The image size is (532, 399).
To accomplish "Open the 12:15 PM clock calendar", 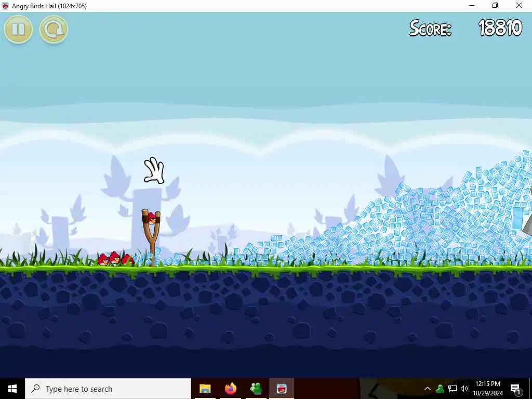I will (487, 389).
